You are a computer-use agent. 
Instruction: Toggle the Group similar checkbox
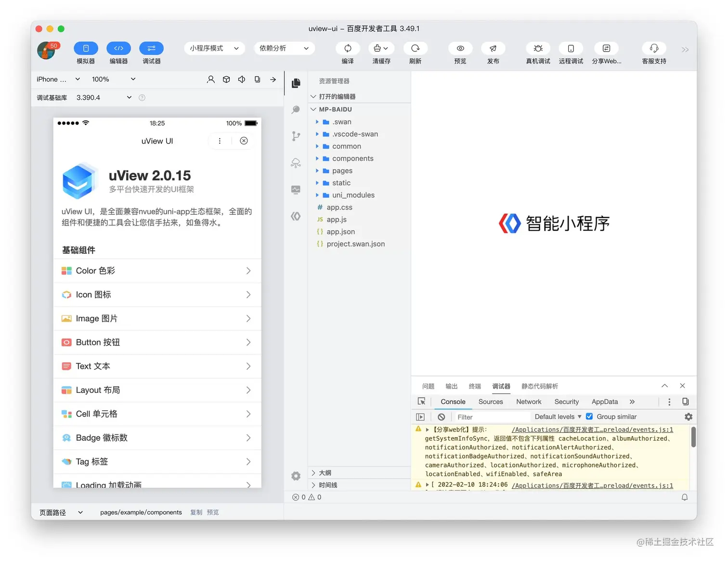point(589,417)
